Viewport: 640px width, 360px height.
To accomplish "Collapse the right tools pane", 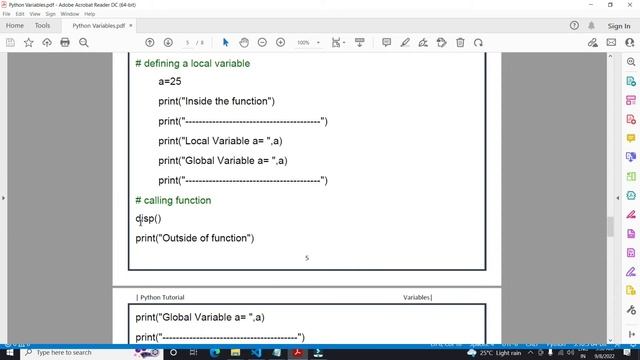I will 618,198.
